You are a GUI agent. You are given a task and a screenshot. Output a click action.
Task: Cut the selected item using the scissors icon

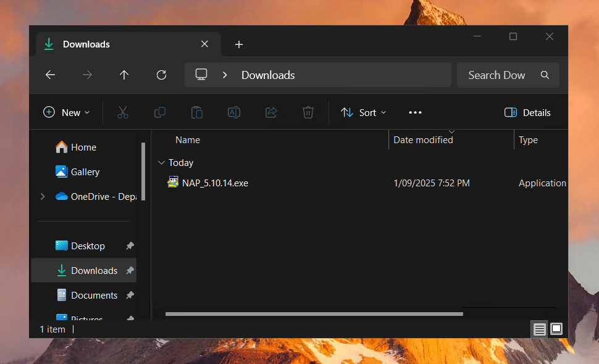coord(123,112)
